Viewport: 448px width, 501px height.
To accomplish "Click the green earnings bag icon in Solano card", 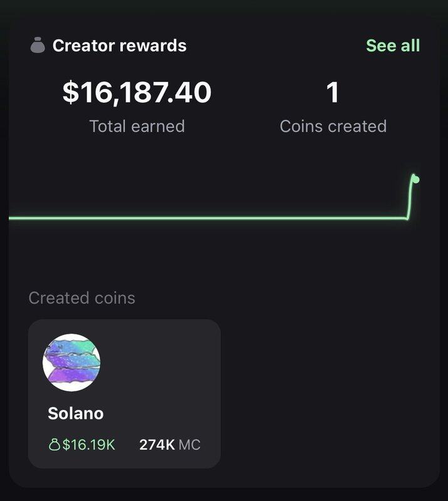I will coord(54,445).
